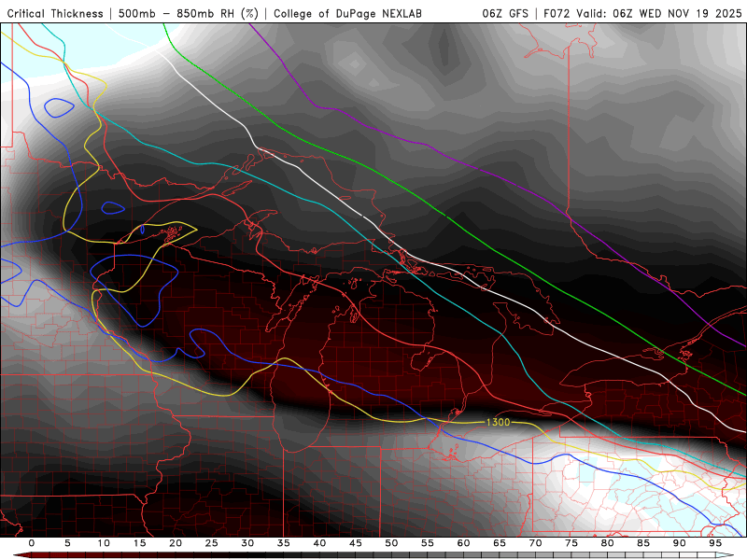Click the "95" tick on color scale

tap(715, 543)
